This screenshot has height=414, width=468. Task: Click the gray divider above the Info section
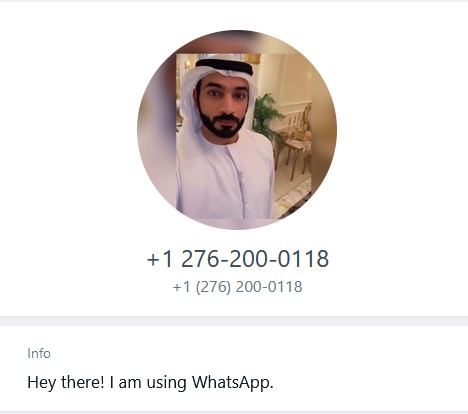coord(234,321)
